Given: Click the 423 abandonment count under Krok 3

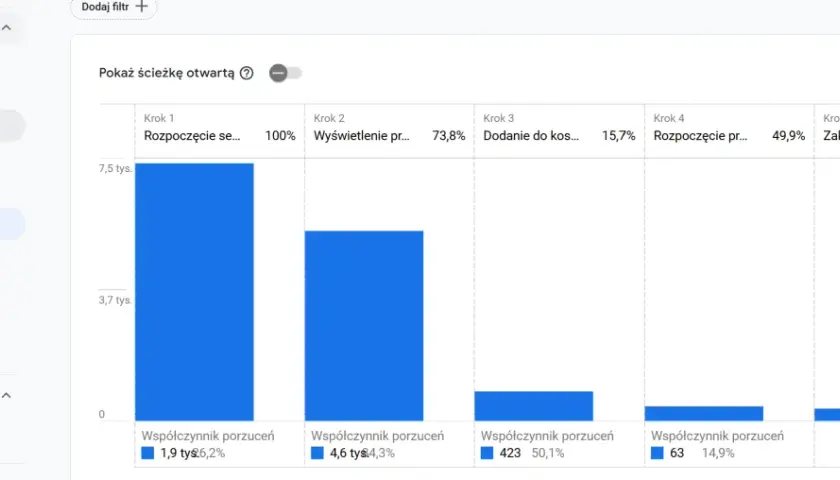Looking at the screenshot, I should (510, 453).
